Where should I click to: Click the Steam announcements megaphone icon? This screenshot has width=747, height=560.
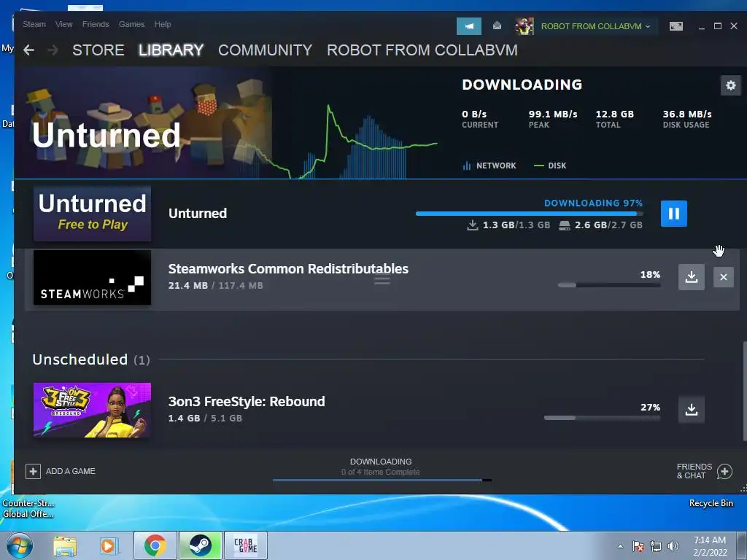point(469,26)
